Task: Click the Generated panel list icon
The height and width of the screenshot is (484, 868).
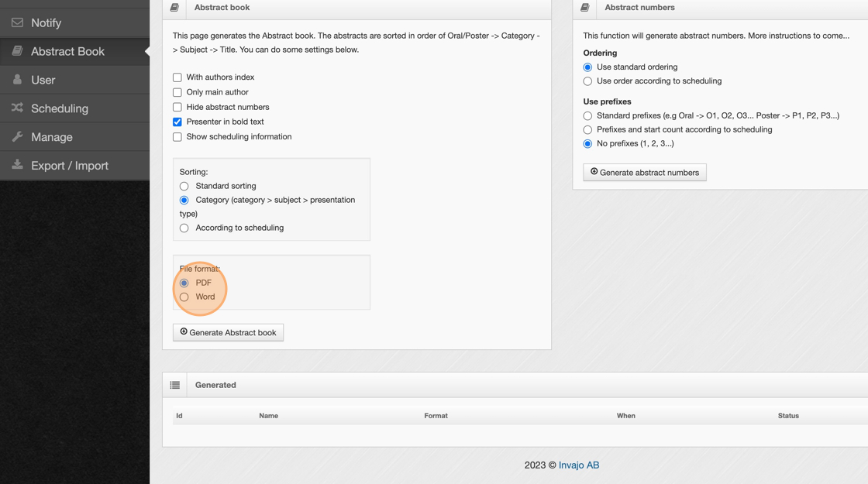Action: [175, 385]
